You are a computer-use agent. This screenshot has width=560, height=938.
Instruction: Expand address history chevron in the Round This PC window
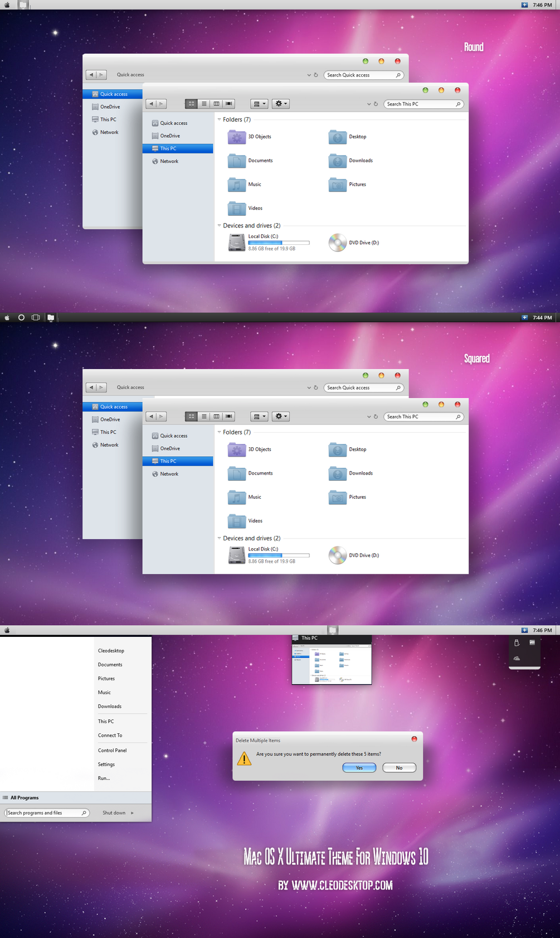pos(369,104)
